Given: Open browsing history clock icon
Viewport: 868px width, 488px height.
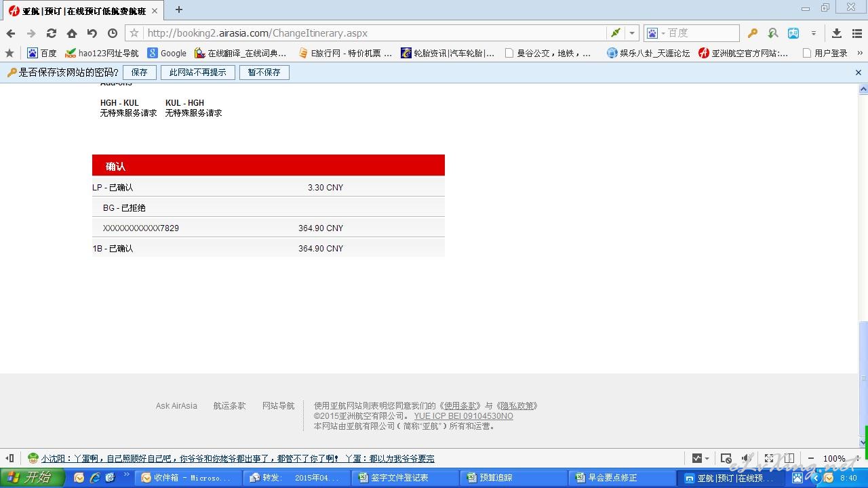Looking at the screenshot, I should (113, 33).
